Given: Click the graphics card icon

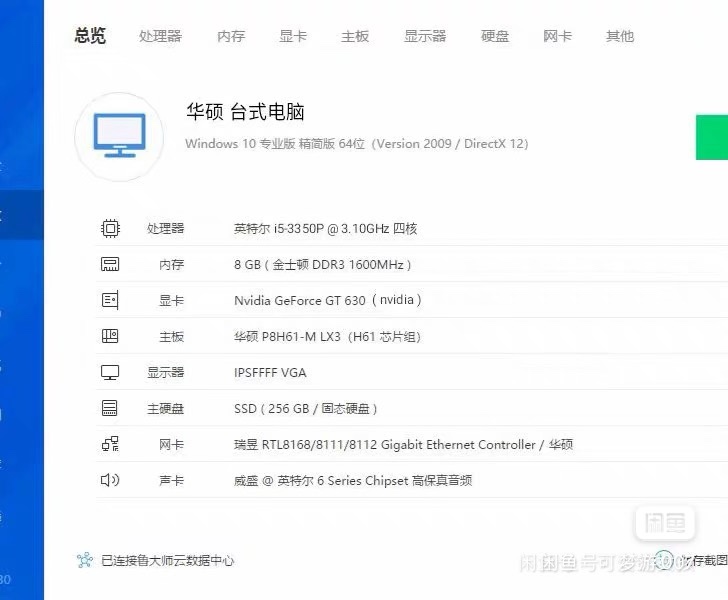Looking at the screenshot, I should pos(110,300).
